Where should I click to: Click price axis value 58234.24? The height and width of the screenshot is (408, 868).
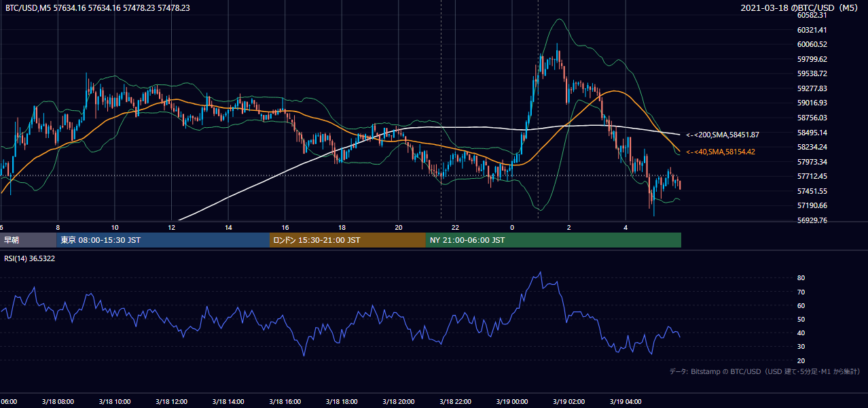(x=812, y=147)
